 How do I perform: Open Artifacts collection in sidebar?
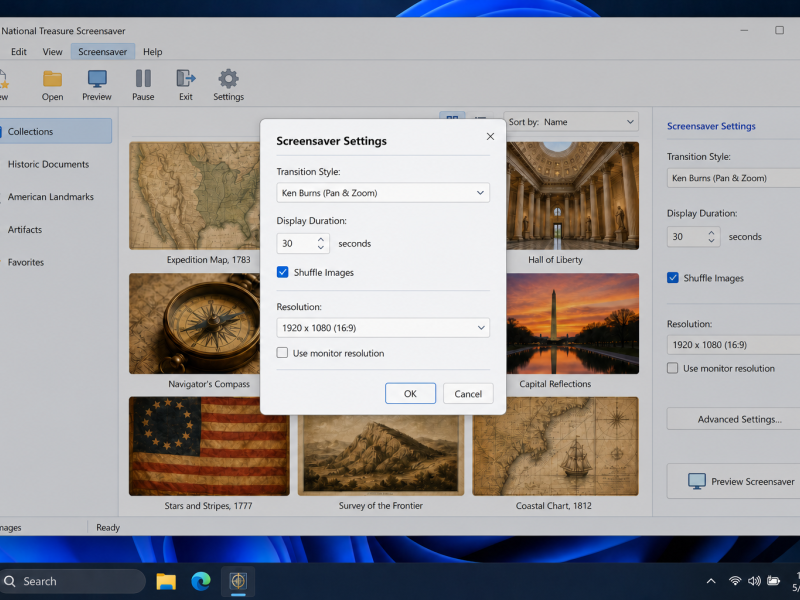point(25,230)
